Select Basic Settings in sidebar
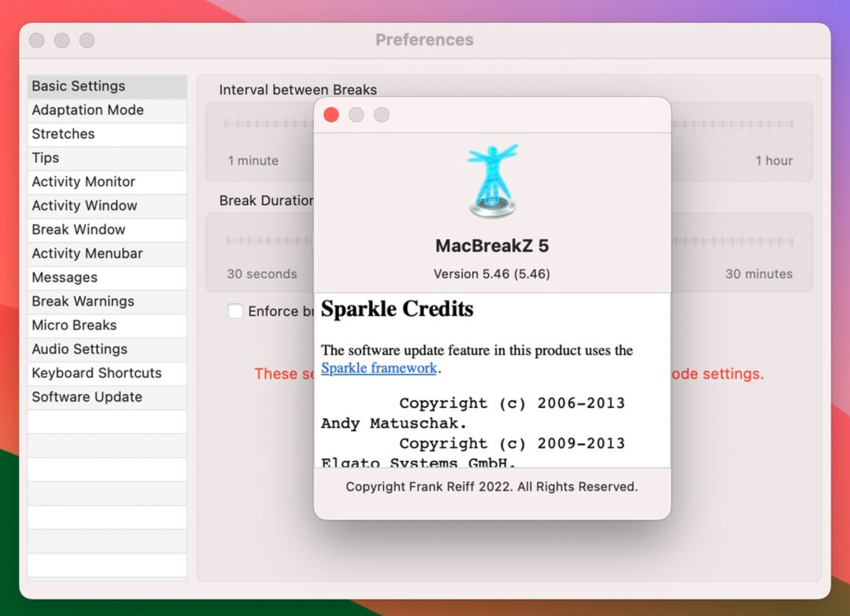 (107, 86)
